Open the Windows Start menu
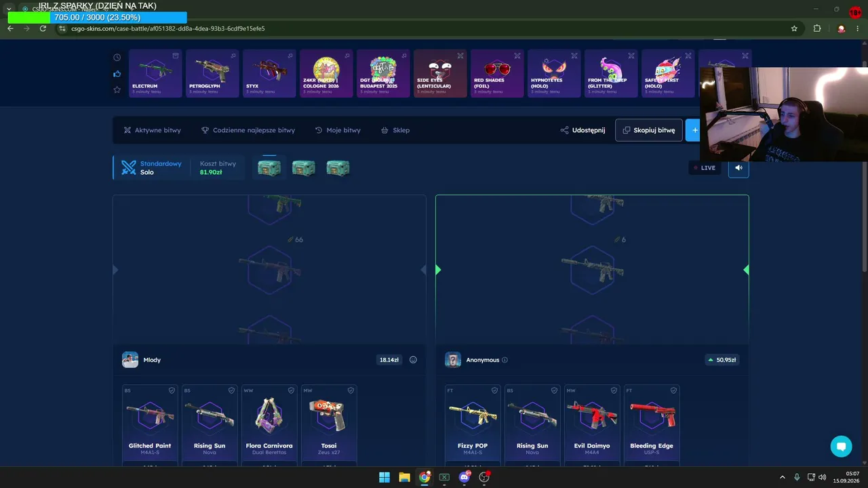 coord(384,477)
